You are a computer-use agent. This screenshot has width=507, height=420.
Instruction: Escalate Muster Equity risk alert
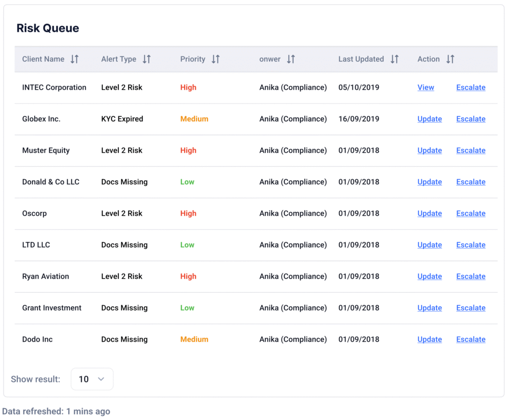pyautogui.click(x=470, y=150)
